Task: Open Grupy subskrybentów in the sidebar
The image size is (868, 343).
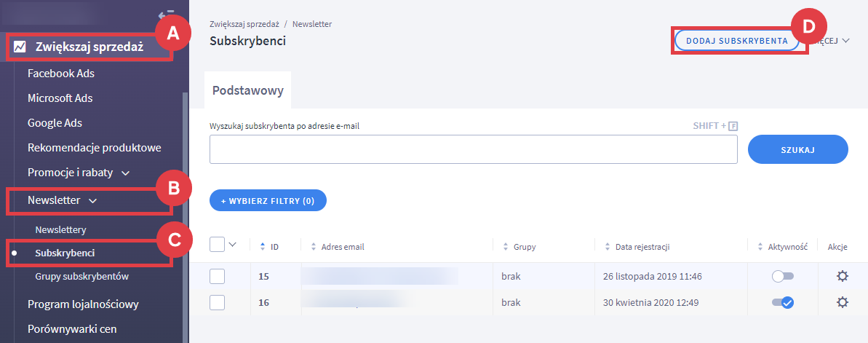Action: point(81,277)
